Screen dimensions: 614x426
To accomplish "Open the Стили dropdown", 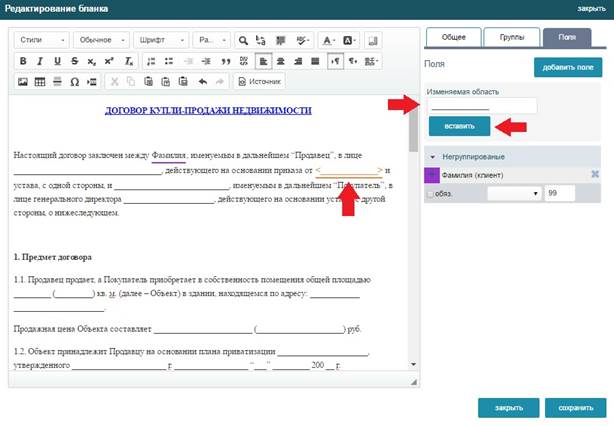I will pyautogui.click(x=42, y=41).
